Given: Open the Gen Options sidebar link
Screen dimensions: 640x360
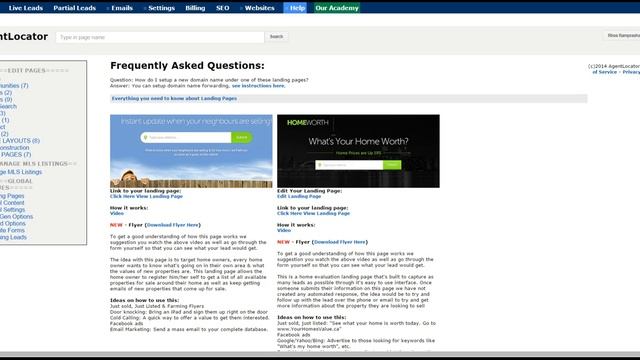Looking at the screenshot, I should [x=16, y=217].
